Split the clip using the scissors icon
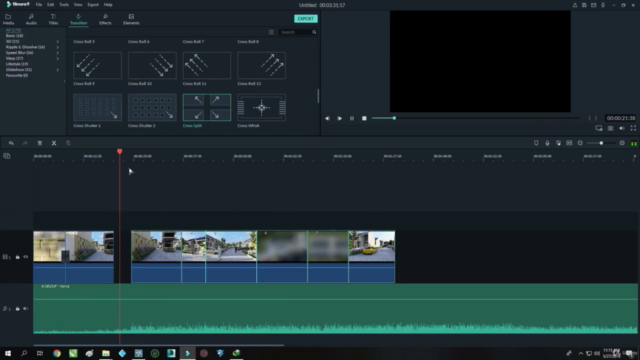The height and width of the screenshot is (360, 640). (54, 143)
